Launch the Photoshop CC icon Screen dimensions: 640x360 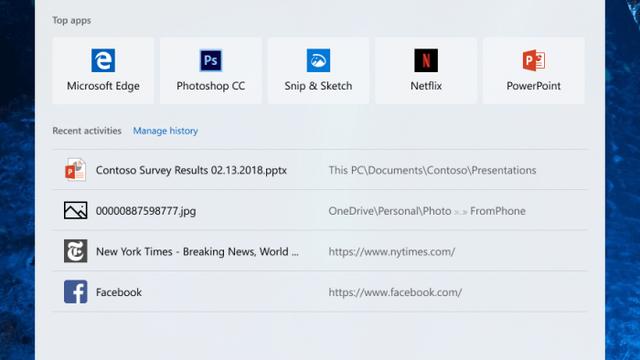[211, 60]
